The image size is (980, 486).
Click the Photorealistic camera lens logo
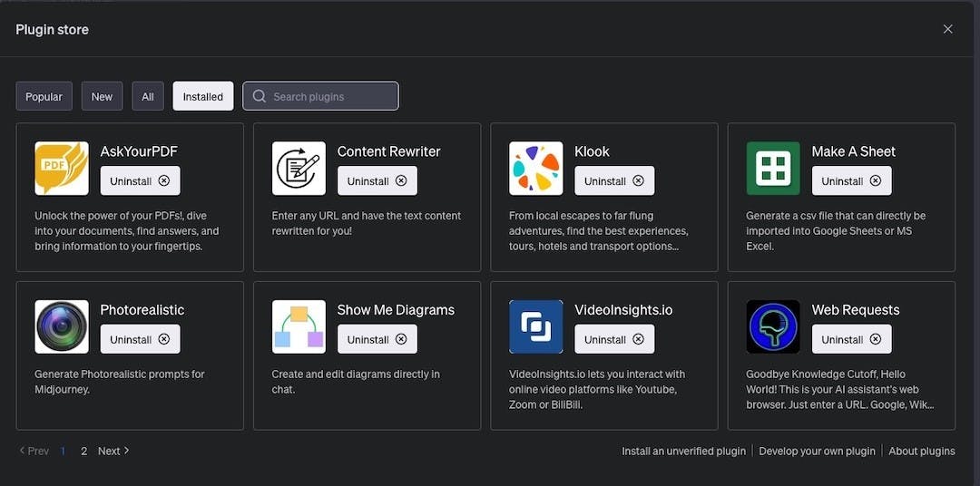coord(62,326)
